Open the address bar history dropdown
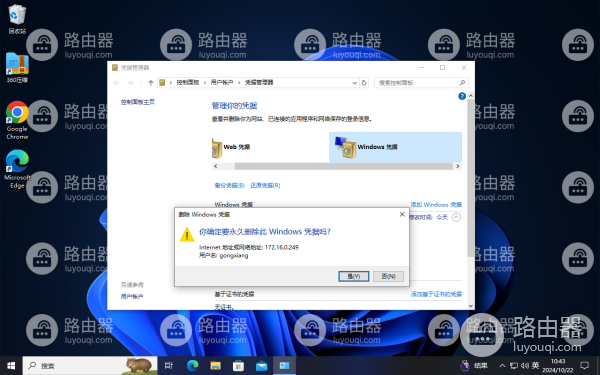Viewport: 600px width, 375px height. (354, 83)
